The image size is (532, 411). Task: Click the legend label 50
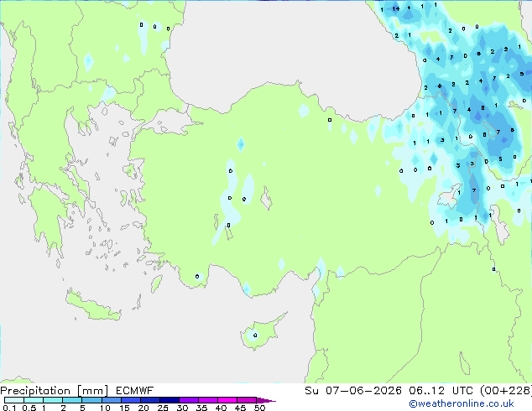[x=259, y=408]
